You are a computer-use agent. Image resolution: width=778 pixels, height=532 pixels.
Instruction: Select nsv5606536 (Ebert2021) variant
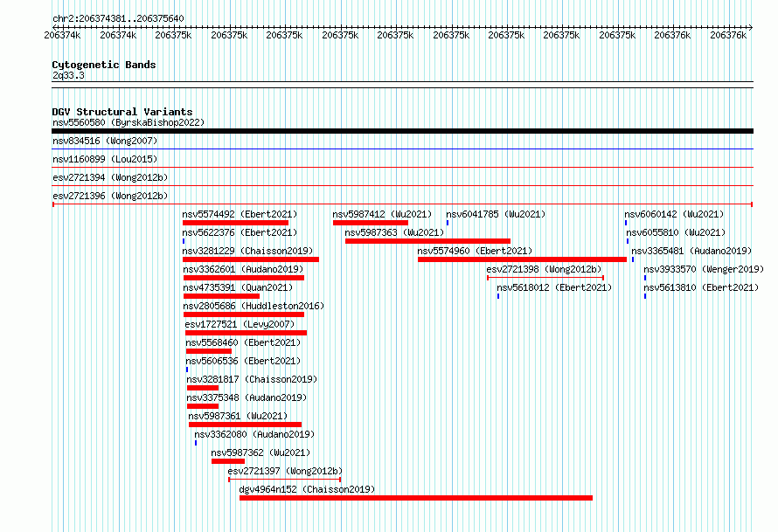[243, 361]
